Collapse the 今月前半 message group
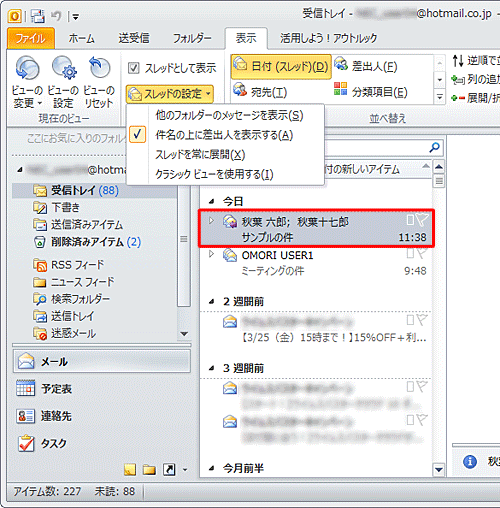 (x=211, y=468)
